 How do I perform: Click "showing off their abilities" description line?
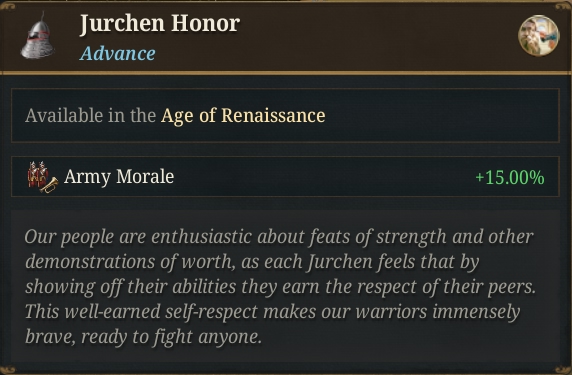pos(281,287)
